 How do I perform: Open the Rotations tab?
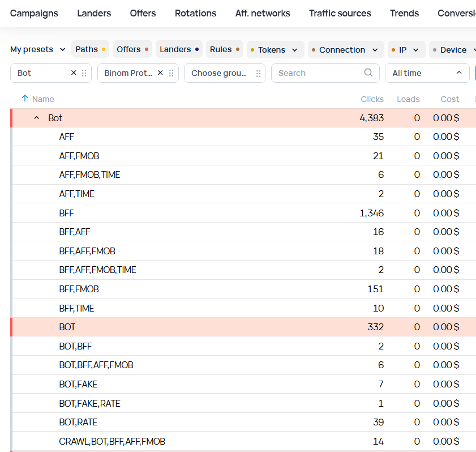(x=195, y=13)
